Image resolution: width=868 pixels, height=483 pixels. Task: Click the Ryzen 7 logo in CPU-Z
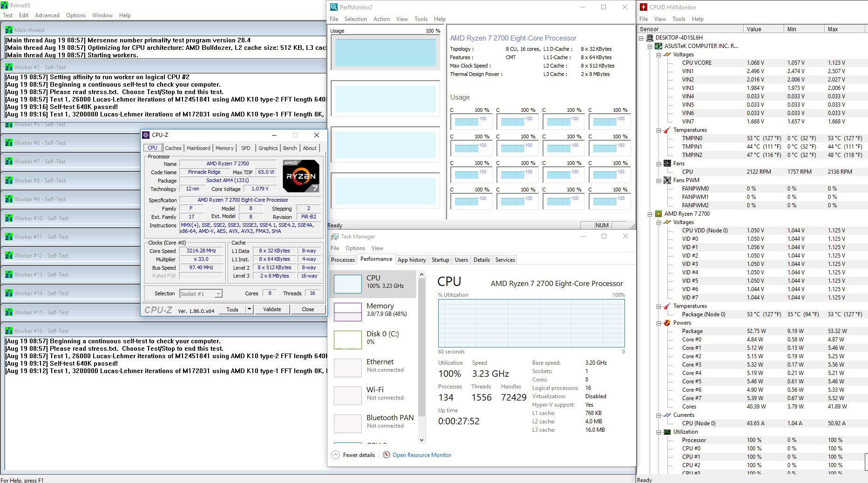301,176
